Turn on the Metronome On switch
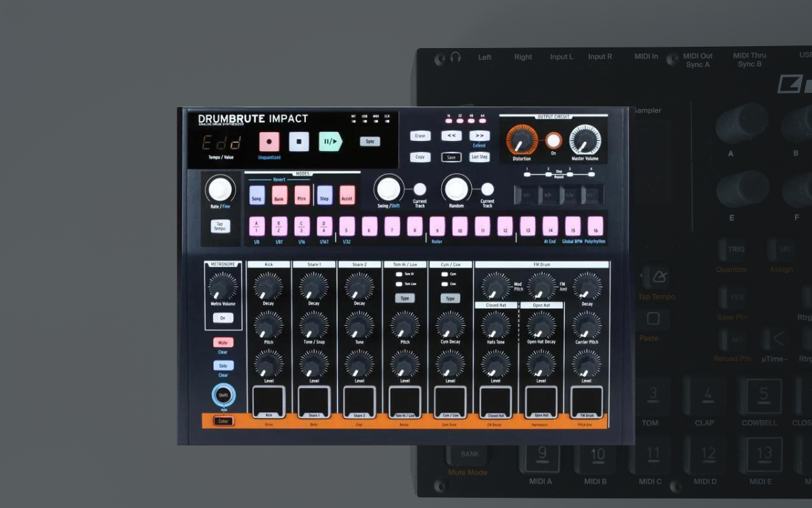The image size is (812, 508). click(x=223, y=318)
